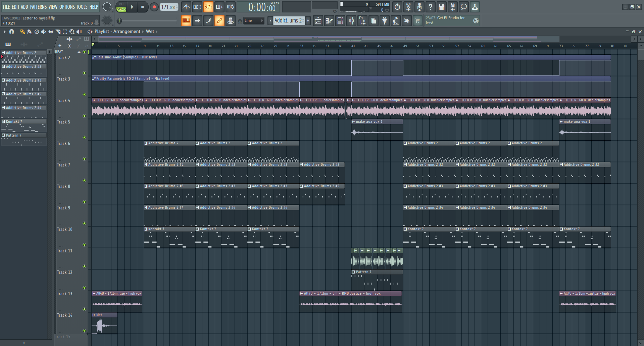Click the master pitch knob

coord(107,20)
